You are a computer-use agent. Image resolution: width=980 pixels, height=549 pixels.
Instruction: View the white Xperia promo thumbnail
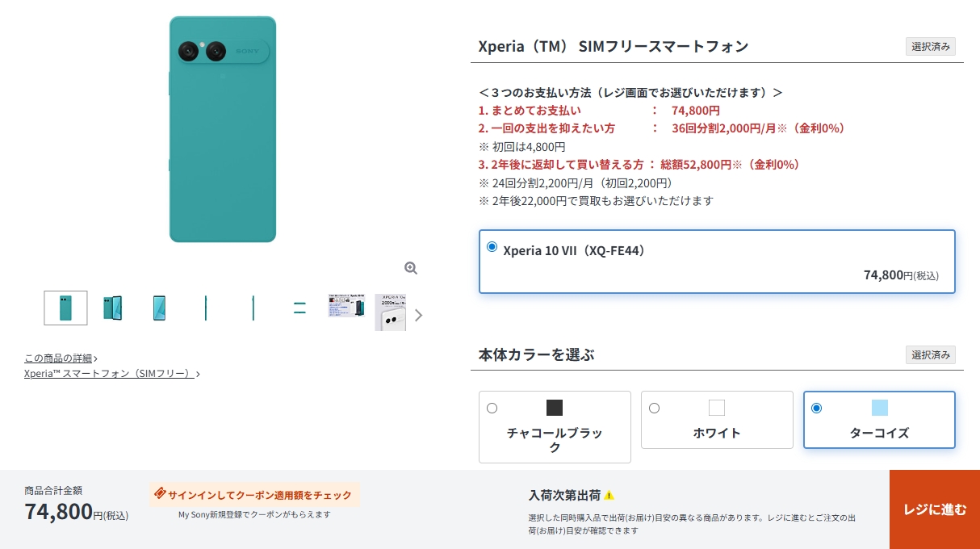(x=390, y=312)
